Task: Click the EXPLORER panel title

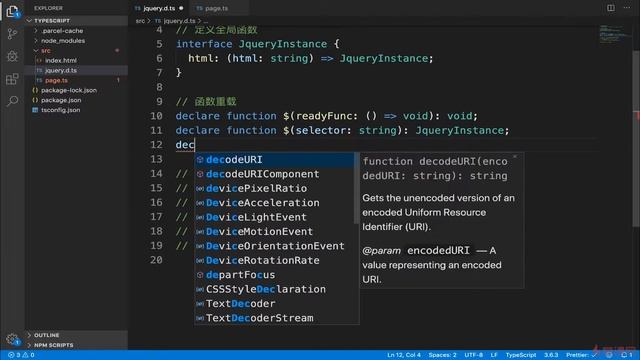Action: (x=48, y=8)
